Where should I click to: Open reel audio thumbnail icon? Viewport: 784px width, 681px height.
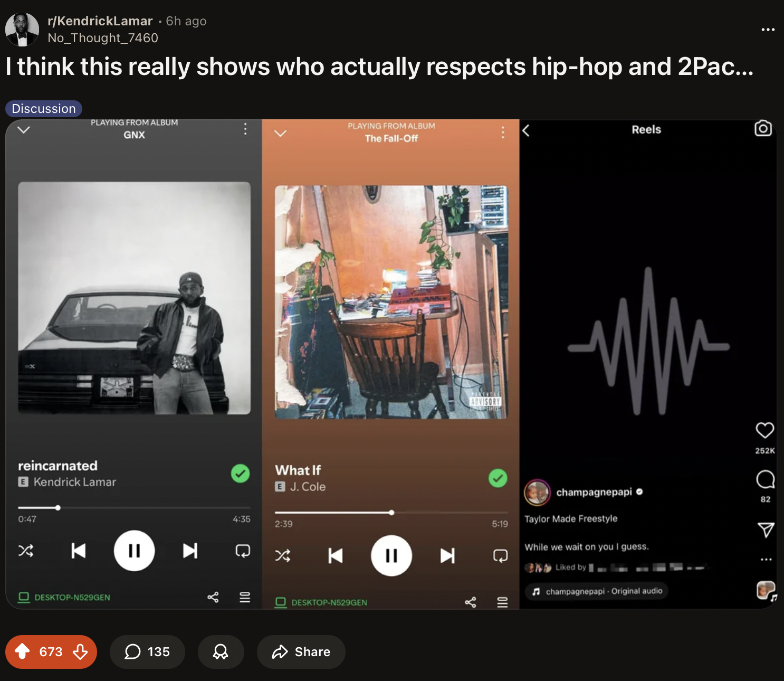click(766, 591)
